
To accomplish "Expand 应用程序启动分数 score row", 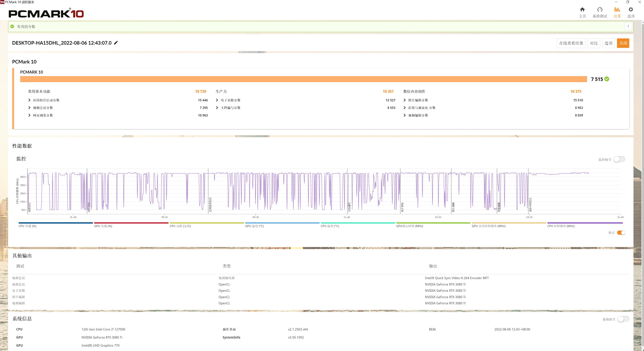I will point(29,100).
